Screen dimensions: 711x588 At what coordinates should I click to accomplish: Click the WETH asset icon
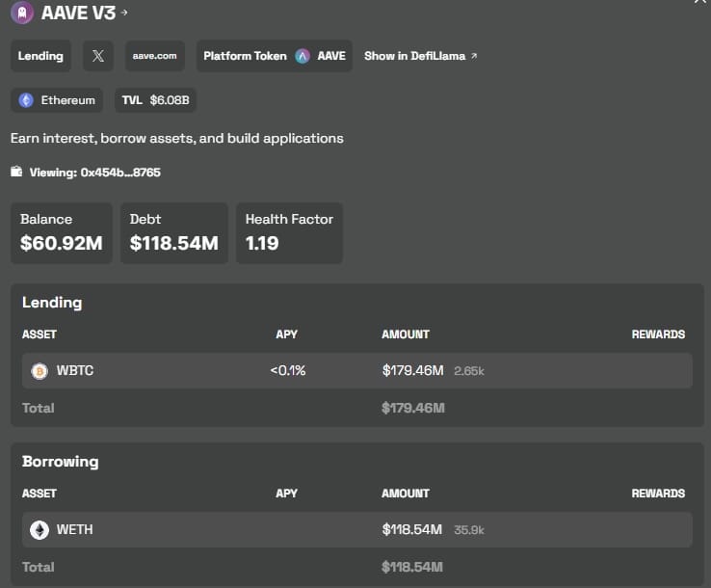pyautogui.click(x=39, y=529)
